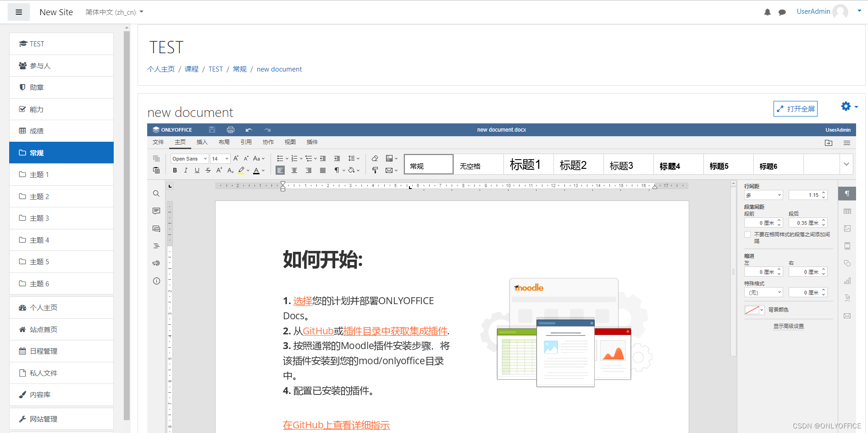The height and width of the screenshot is (433, 868).
Task: Open the About info icon
Action: pos(156,281)
